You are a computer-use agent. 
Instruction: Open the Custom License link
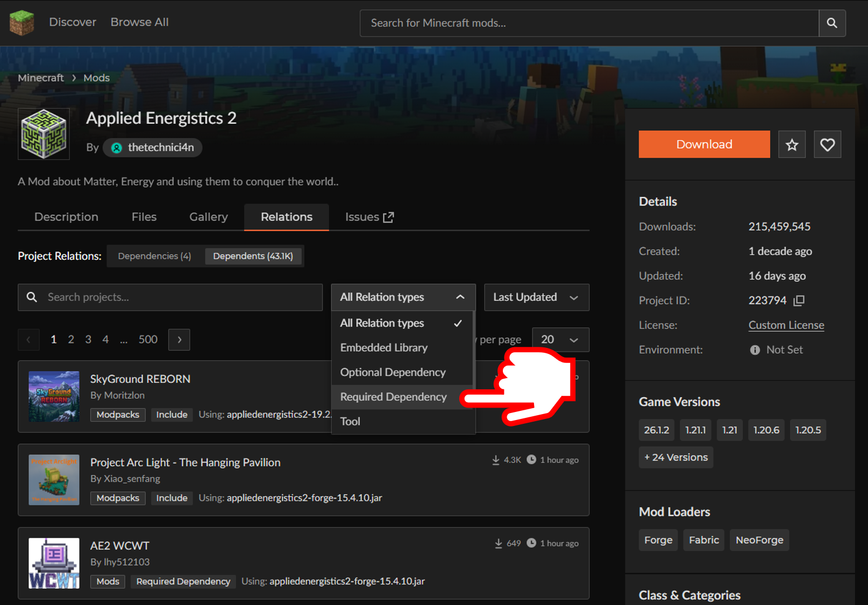coord(786,325)
